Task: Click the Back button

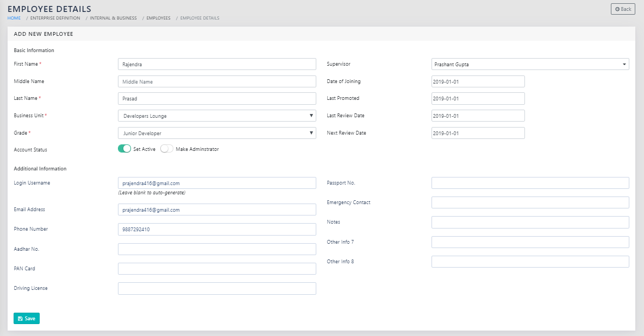Action: click(623, 9)
